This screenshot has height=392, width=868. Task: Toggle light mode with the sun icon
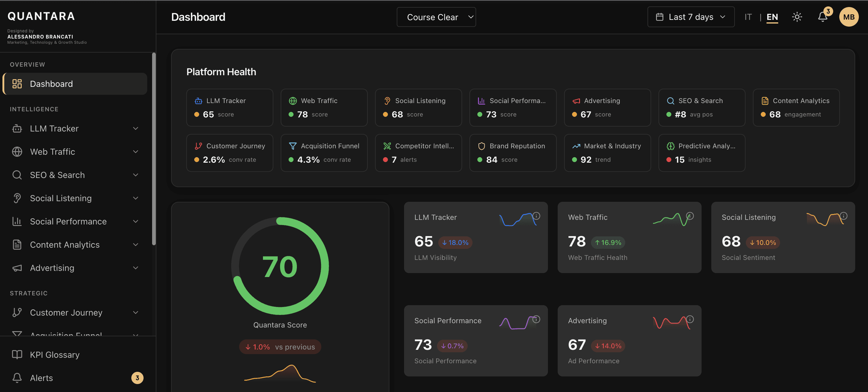coord(797,17)
